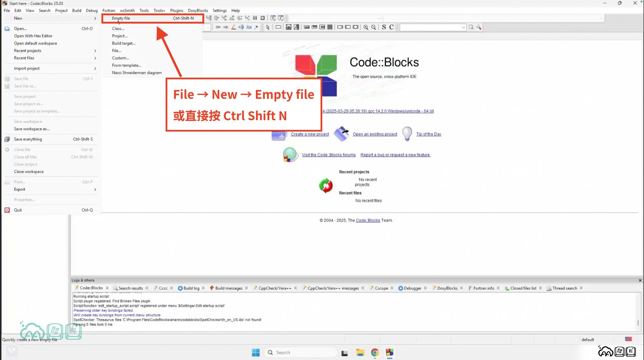Open the thread search combo box dropdown arrow

[463, 27]
